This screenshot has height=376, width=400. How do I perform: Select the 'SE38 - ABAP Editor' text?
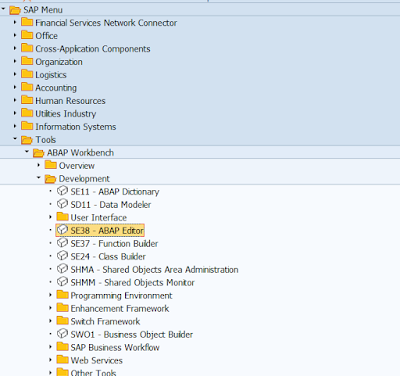(x=107, y=231)
